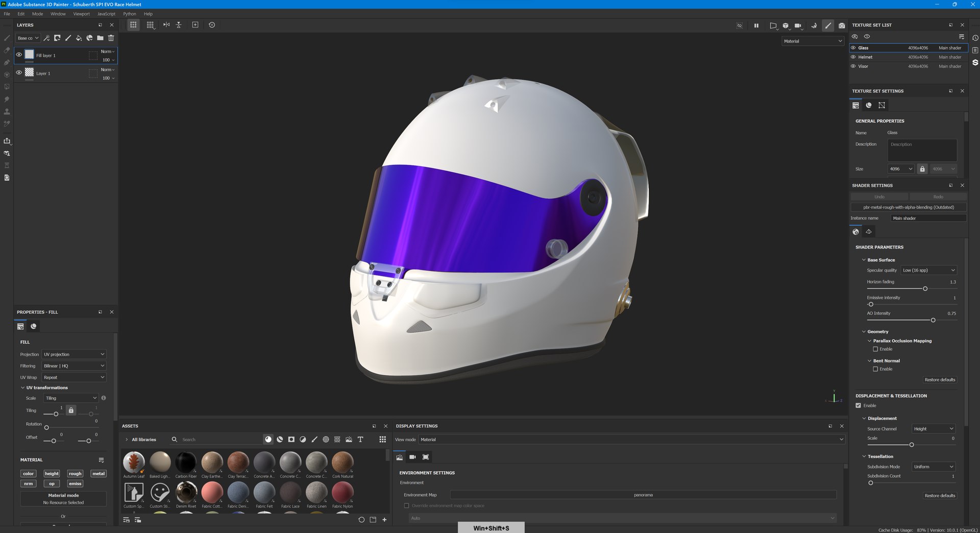Screen dimensions: 980x533
Task: Open the Export textures icon in left sidebar
Action: [x=7, y=141]
